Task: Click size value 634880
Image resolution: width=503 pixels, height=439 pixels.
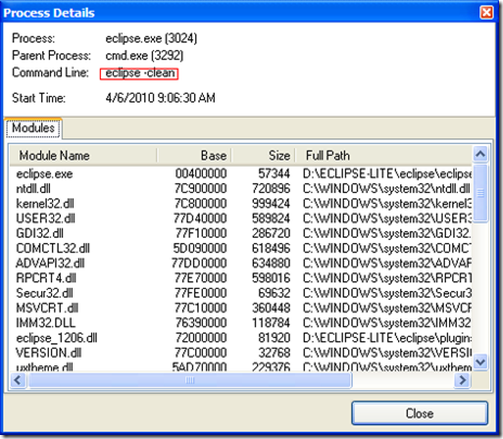Action: 271,263
